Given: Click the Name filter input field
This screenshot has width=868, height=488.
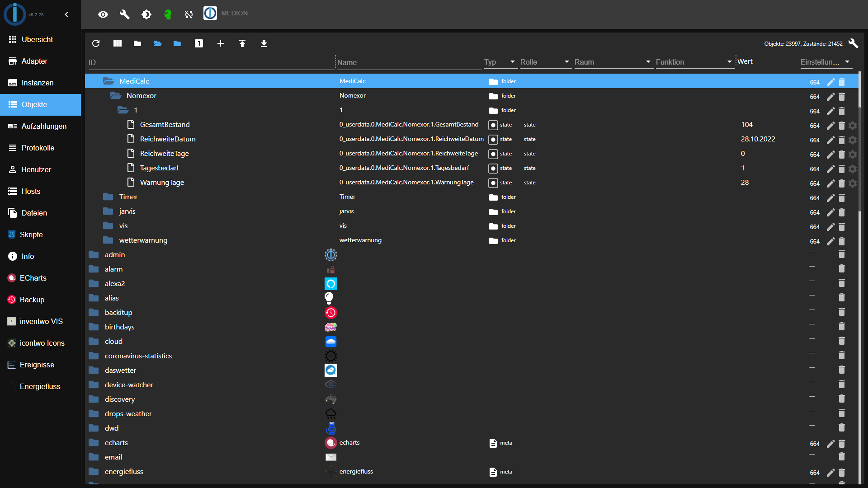Looking at the screenshot, I should [x=409, y=62].
